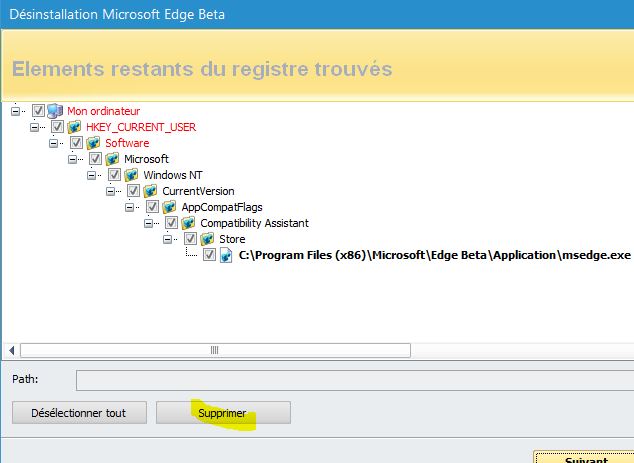Viewport: 634px width, 463px height.
Task: Collapse the Software tree node
Action: click(53, 143)
